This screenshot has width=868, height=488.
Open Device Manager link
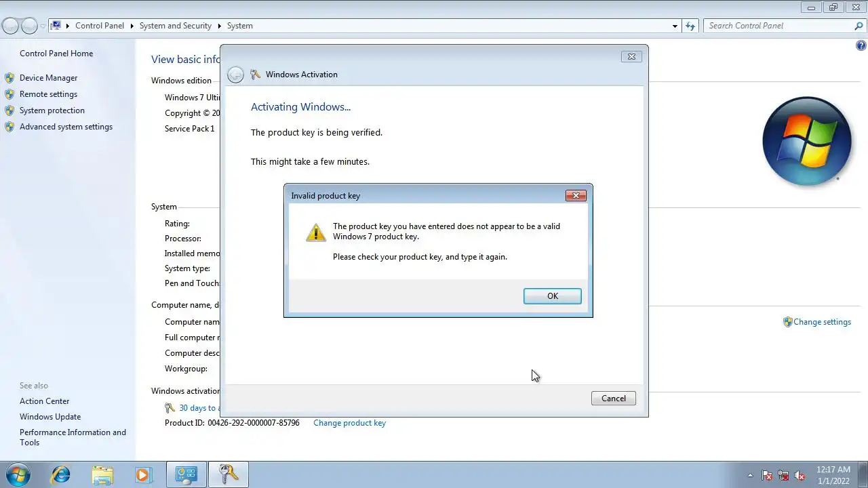(48, 78)
